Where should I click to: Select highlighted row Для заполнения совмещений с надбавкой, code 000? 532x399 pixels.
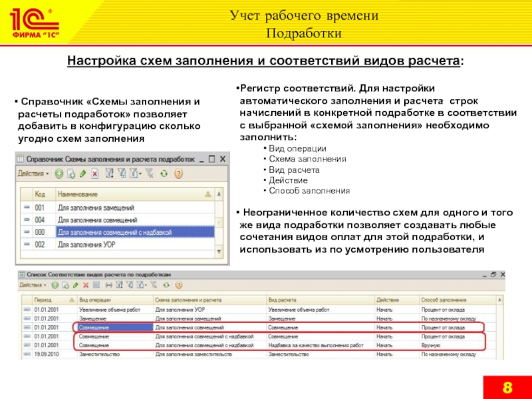[118, 232]
